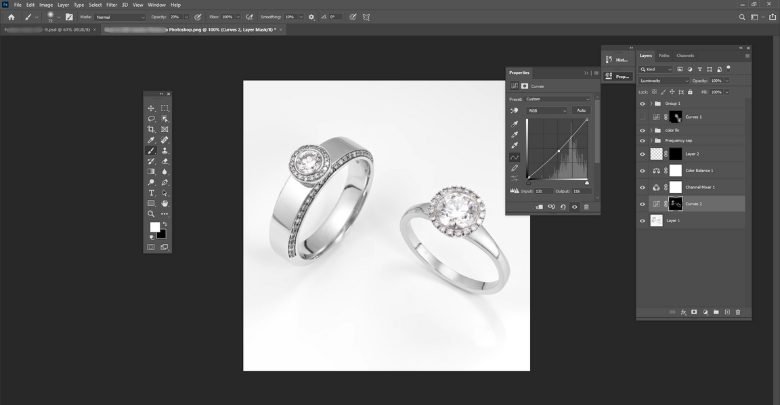The image size is (780, 405).
Task: Open the Edit Toolbar three-dots menu
Action: click(x=165, y=214)
